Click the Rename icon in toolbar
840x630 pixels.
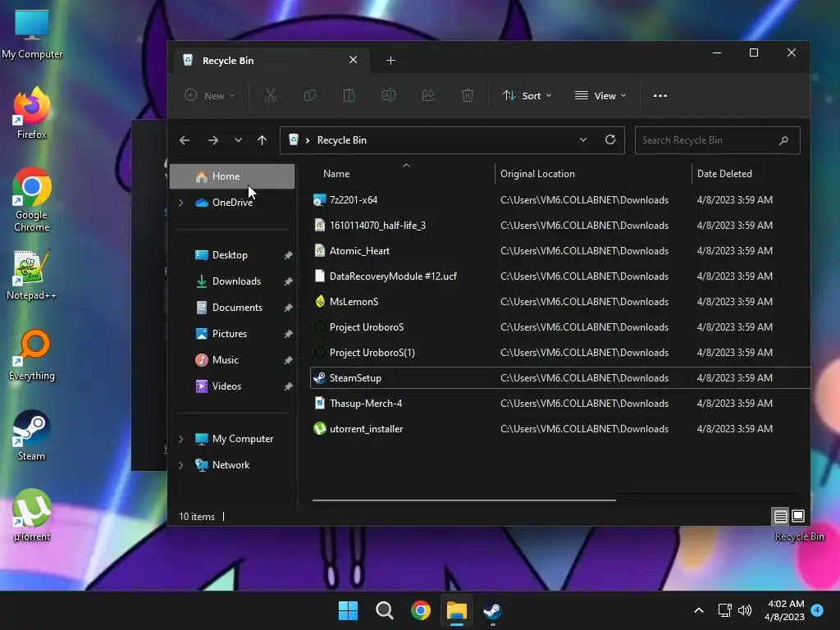click(x=388, y=95)
